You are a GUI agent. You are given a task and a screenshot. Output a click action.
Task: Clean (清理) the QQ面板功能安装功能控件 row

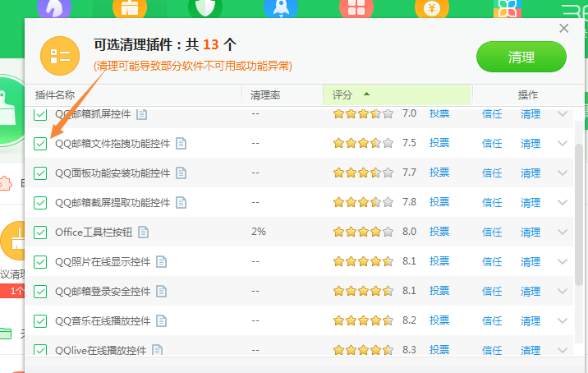coord(531,173)
